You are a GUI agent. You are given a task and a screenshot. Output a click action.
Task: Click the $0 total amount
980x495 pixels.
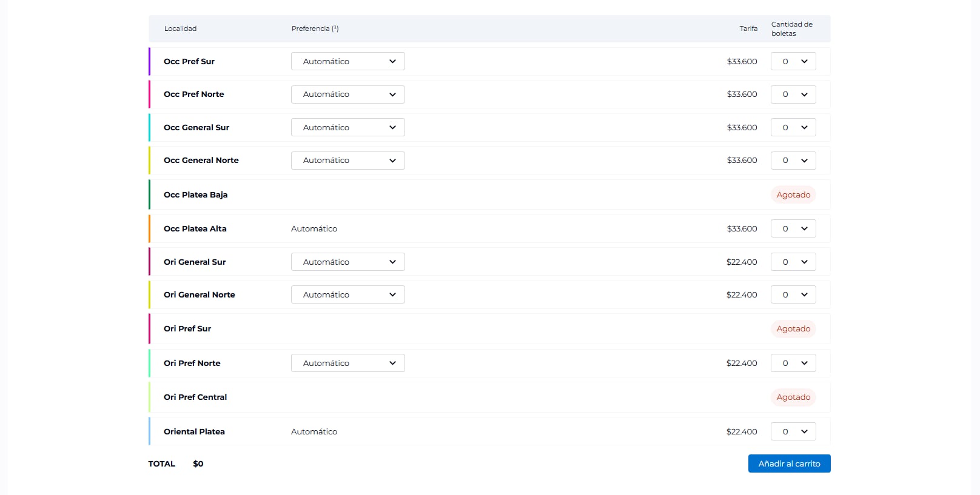(x=198, y=463)
